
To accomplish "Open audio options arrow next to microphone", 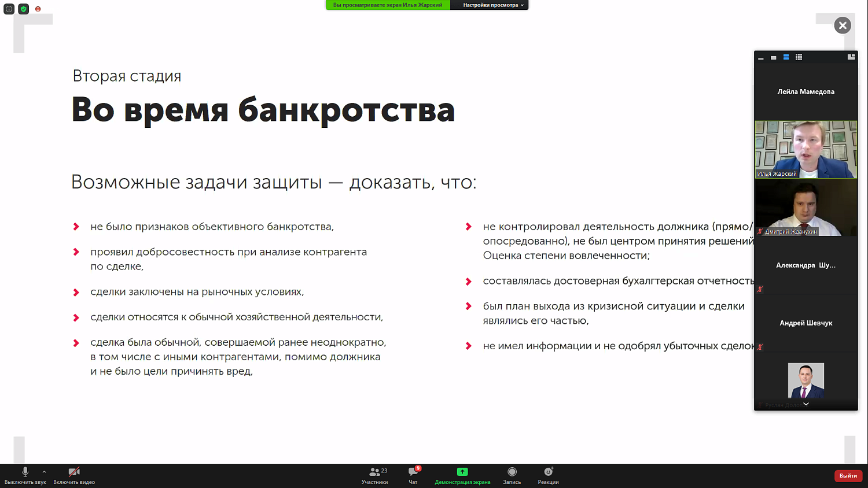I will click(x=44, y=472).
